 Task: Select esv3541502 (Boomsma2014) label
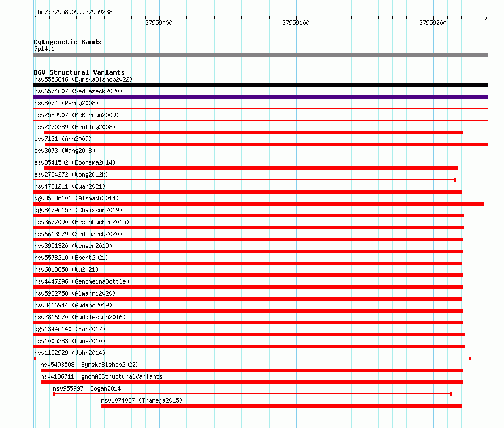point(75,162)
